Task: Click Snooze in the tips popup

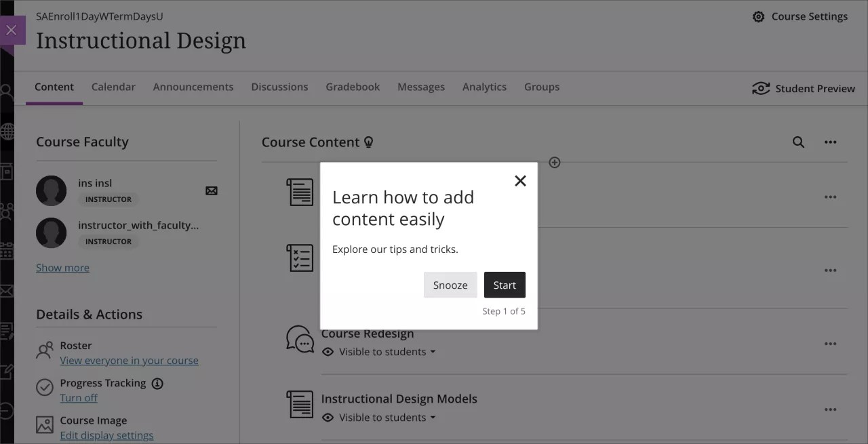Action: click(x=450, y=285)
